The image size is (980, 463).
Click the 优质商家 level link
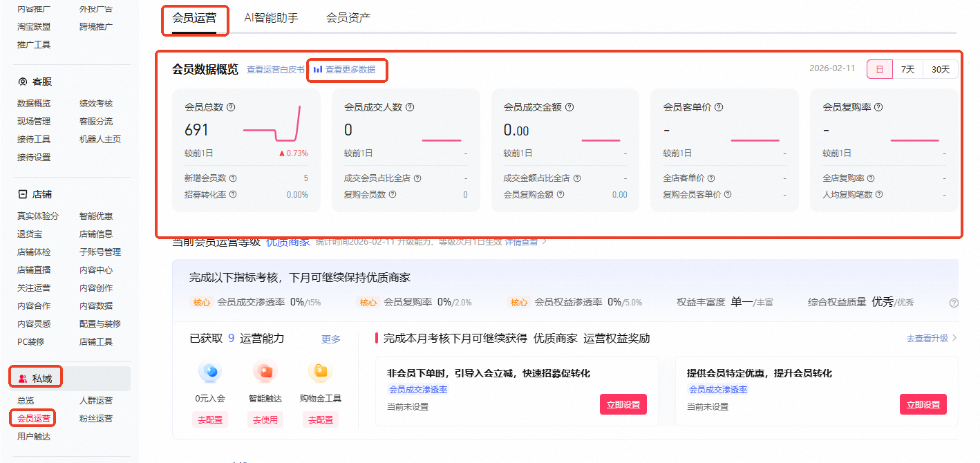click(288, 242)
